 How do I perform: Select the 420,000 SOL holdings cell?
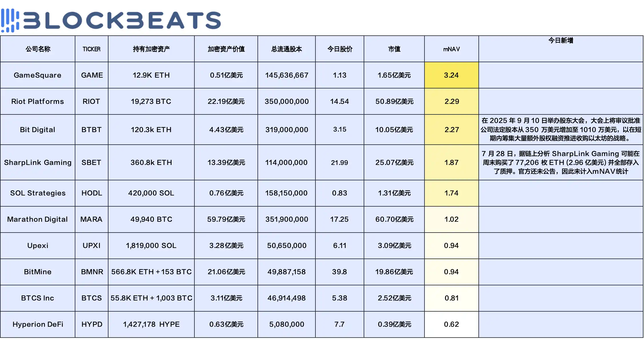(x=151, y=193)
